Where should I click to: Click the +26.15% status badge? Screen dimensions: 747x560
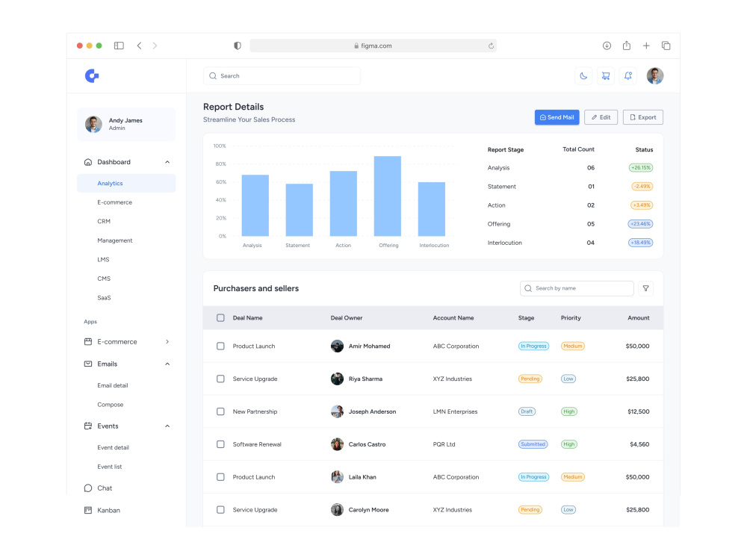point(641,167)
